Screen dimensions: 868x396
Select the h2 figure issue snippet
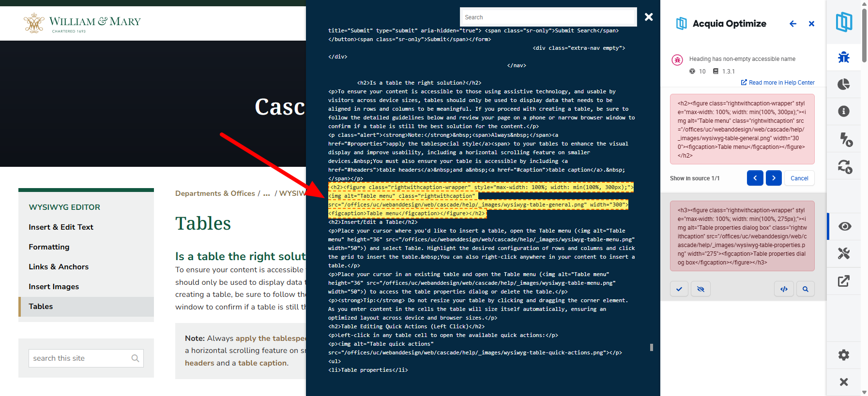742,129
